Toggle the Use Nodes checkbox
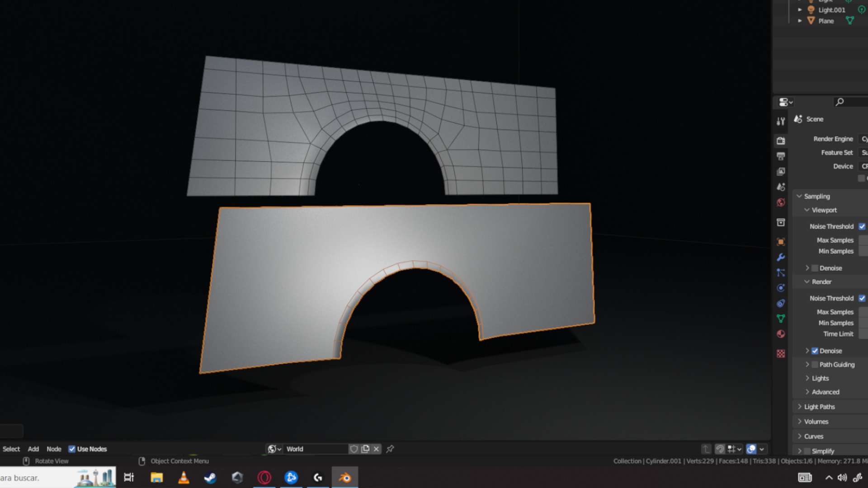868x488 pixels. [x=72, y=449]
